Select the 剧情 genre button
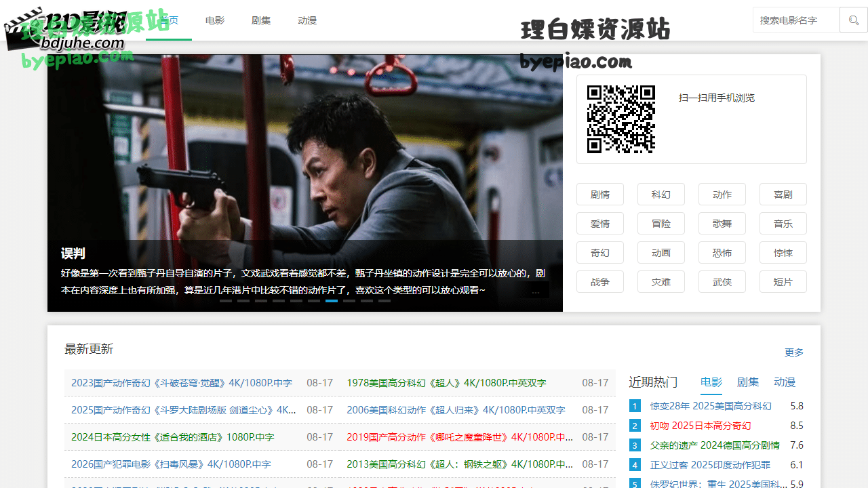Screen dimensions: 868x488 point(600,195)
